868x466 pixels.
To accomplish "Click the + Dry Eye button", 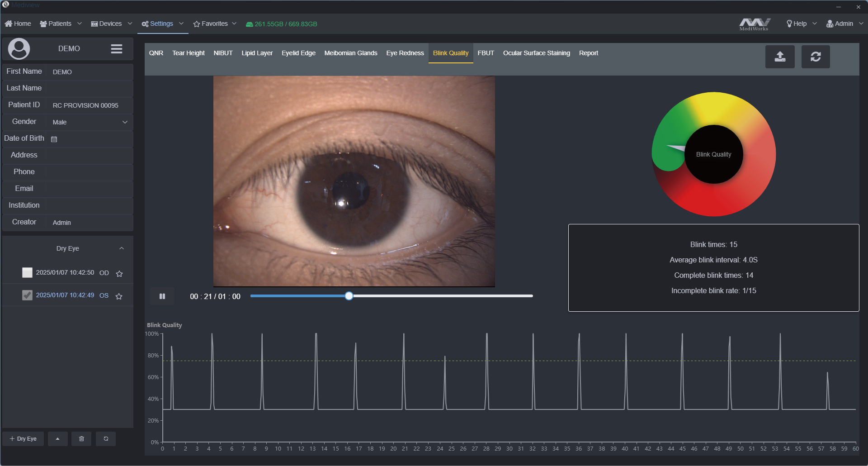I will [23, 439].
